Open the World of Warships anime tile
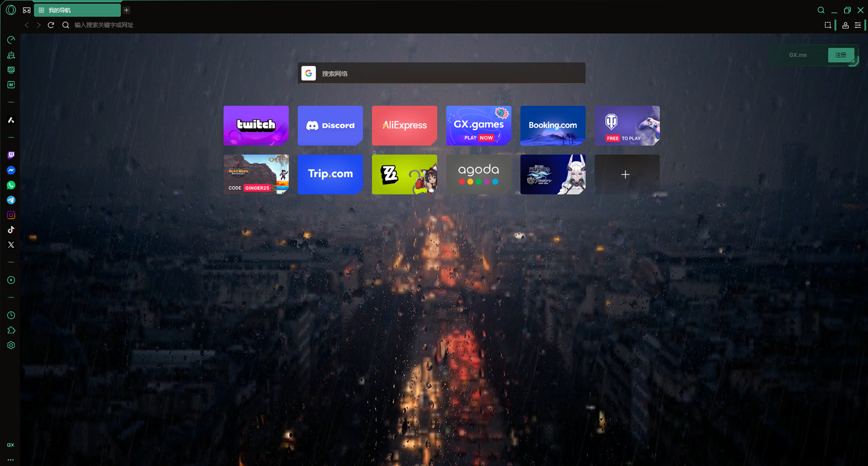Image resolution: width=868 pixels, height=466 pixels. coord(553,174)
